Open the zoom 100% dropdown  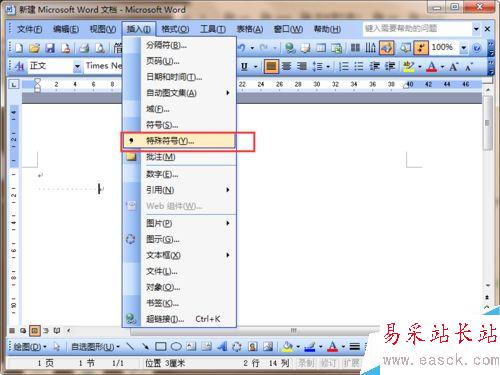coord(464,48)
